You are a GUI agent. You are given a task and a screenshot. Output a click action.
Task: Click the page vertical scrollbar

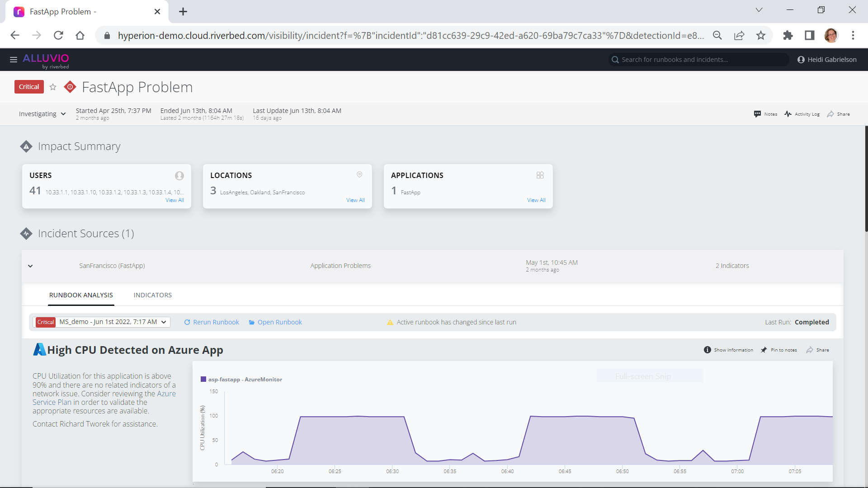(x=866, y=179)
